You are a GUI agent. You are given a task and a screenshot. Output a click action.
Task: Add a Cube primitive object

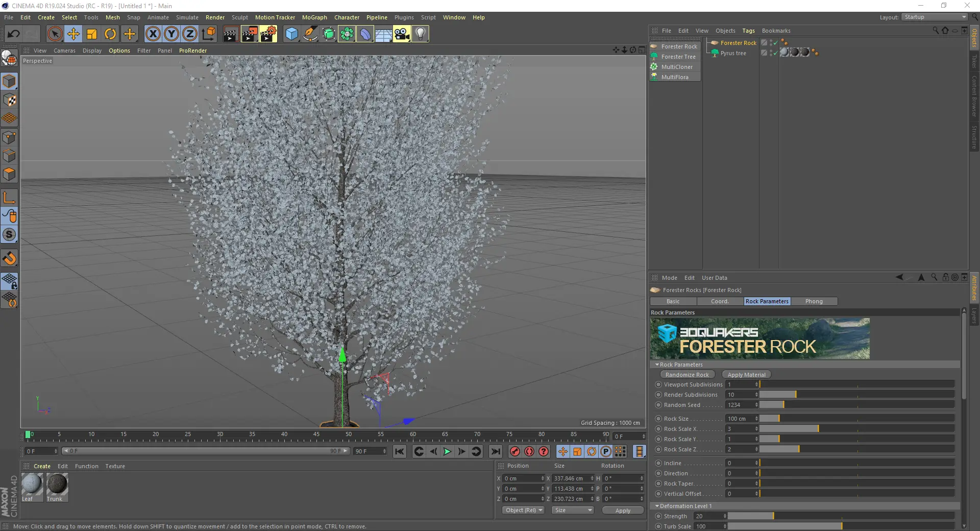pyautogui.click(x=291, y=34)
